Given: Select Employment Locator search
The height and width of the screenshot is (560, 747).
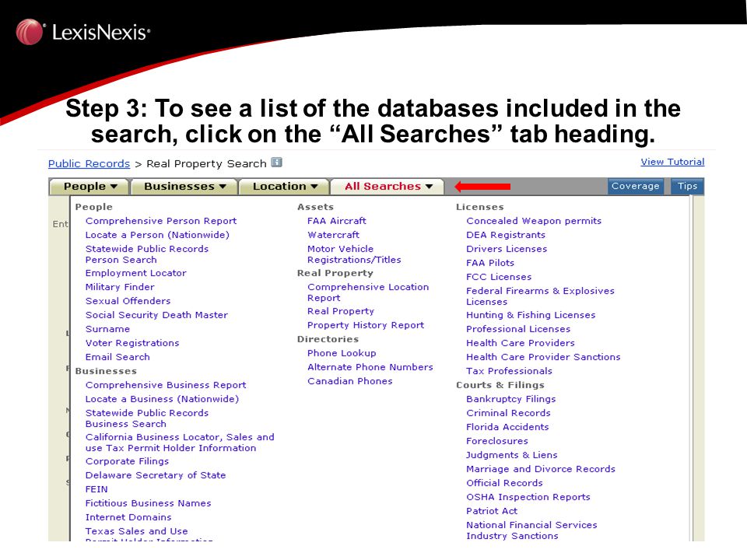Looking at the screenshot, I should pyautogui.click(x=135, y=273).
